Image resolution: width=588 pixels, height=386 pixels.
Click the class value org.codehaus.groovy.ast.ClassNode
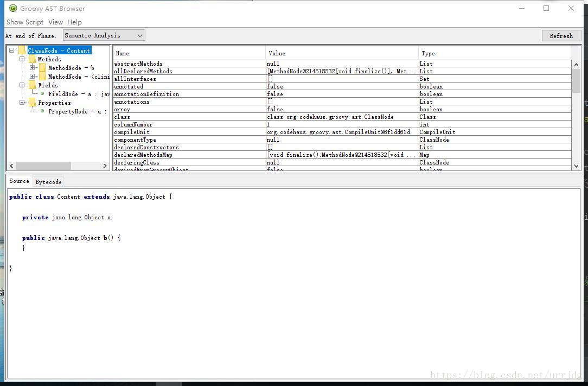[342, 117]
